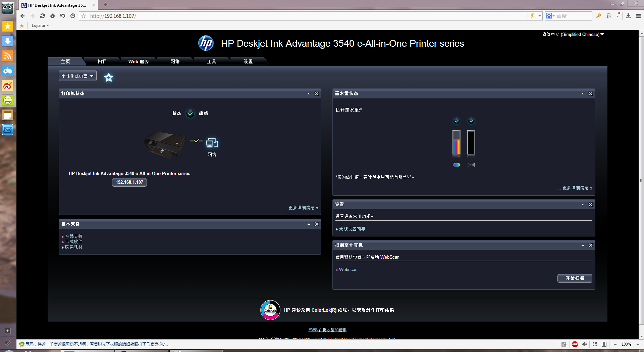Screen dimensions: 644x352
Task: Click the tri-color ink level bar
Action: tap(457, 143)
